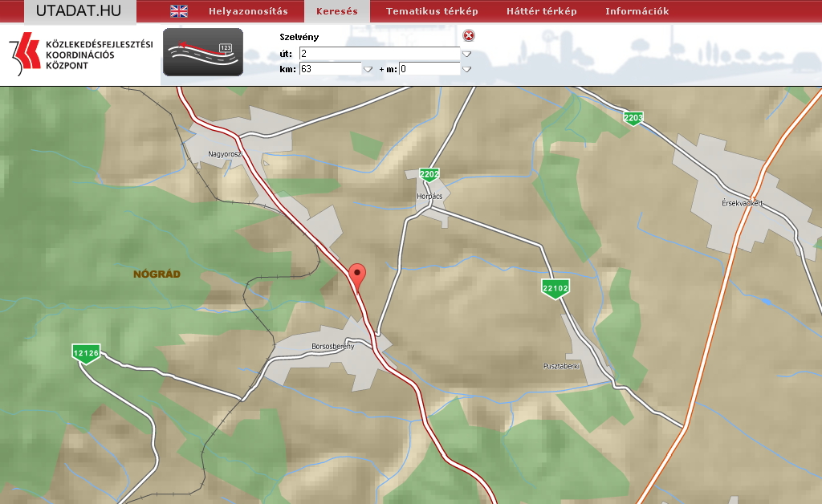Click the 2202 road number shield
This screenshot has height=504, width=822.
click(x=429, y=175)
